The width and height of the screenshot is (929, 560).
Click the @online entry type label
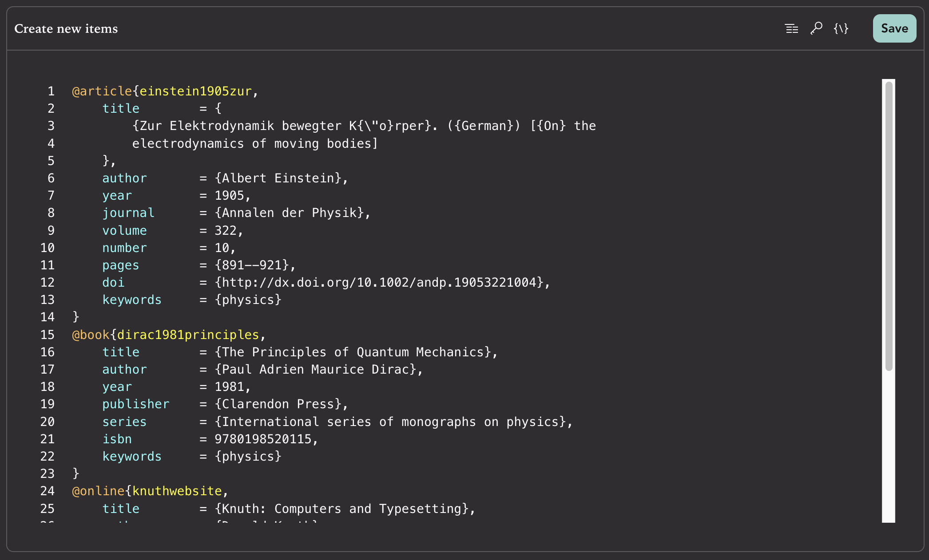(x=97, y=491)
